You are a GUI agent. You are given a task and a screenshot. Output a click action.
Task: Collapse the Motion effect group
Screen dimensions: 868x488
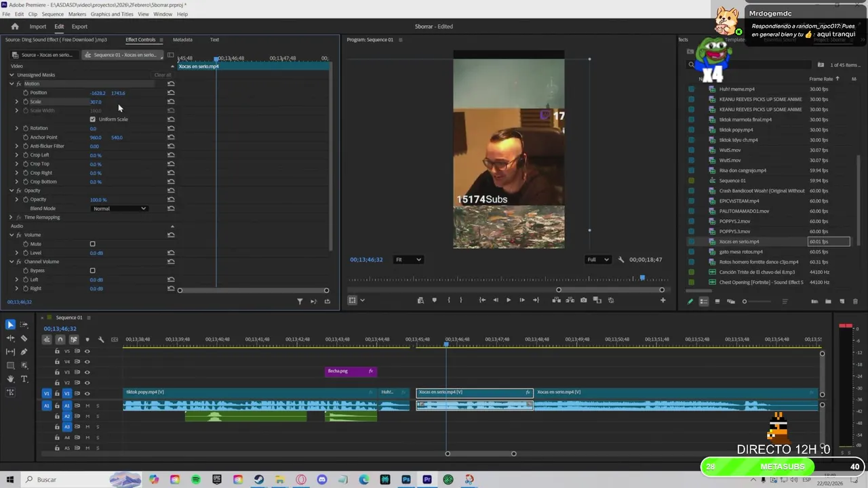[12, 83]
